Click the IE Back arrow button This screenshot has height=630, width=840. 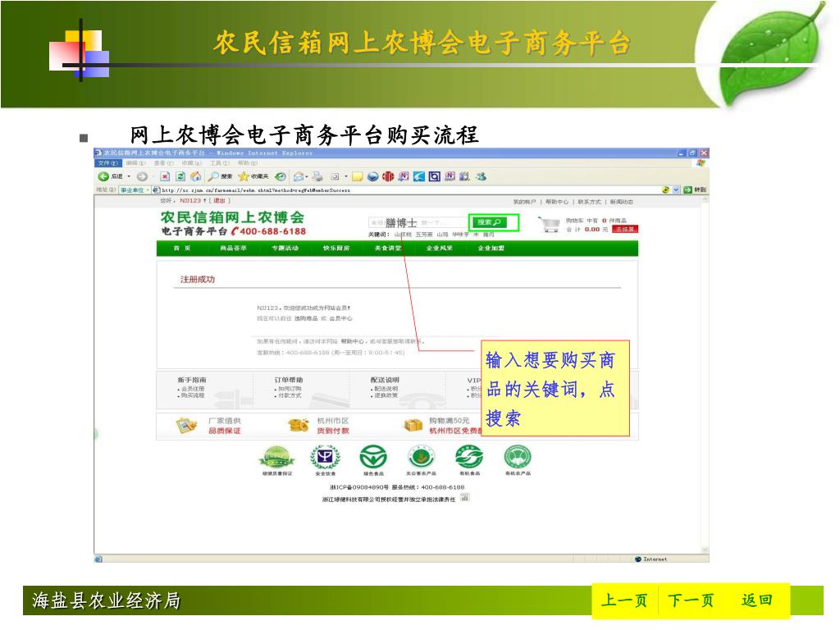click(x=103, y=176)
